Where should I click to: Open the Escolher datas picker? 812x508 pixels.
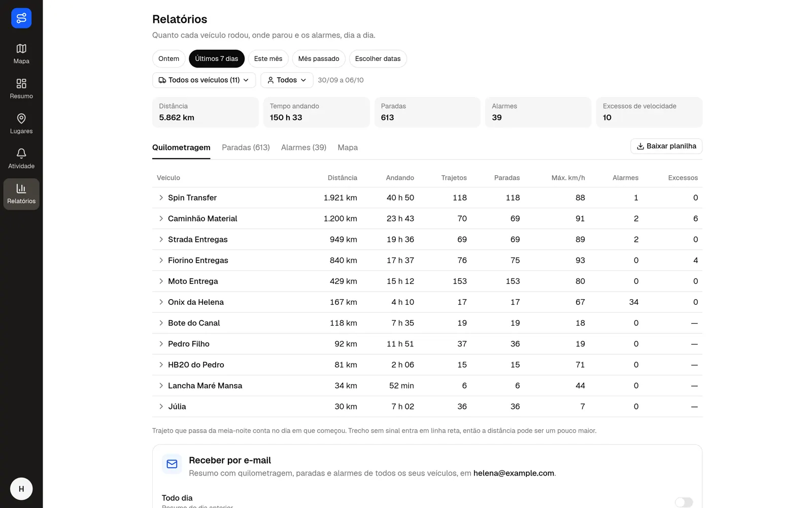click(x=378, y=59)
